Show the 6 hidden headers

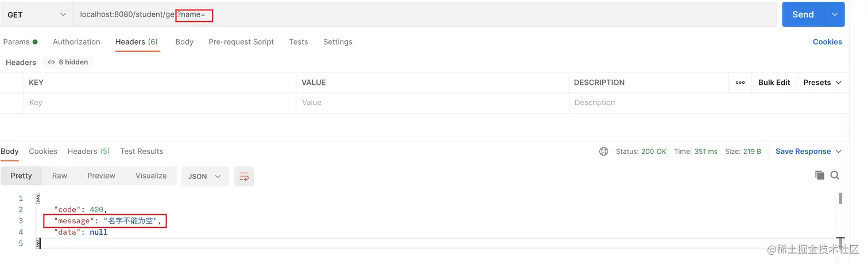pyautogui.click(x=68, y=62)
